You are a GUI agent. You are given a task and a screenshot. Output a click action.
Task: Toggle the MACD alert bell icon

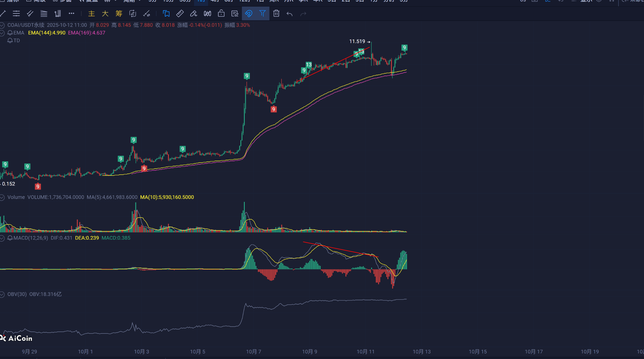[x=10, y=238]
